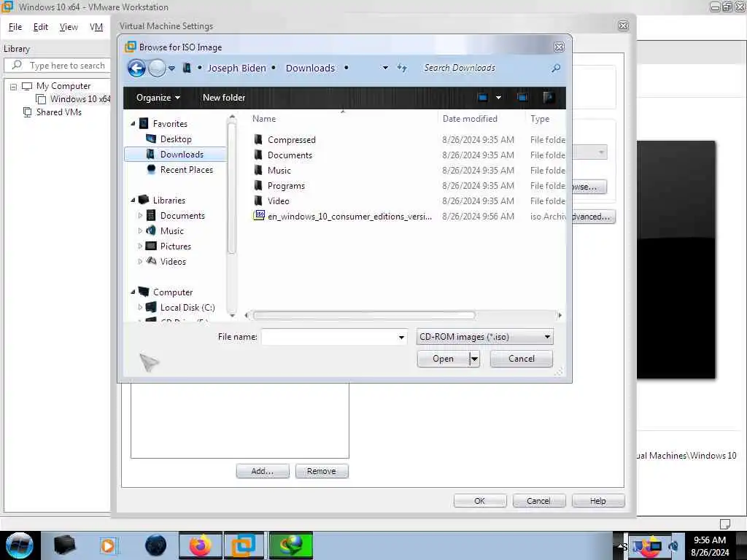
Task: Click Add... in Virtual Machine Settings
Action: (263, 471)
